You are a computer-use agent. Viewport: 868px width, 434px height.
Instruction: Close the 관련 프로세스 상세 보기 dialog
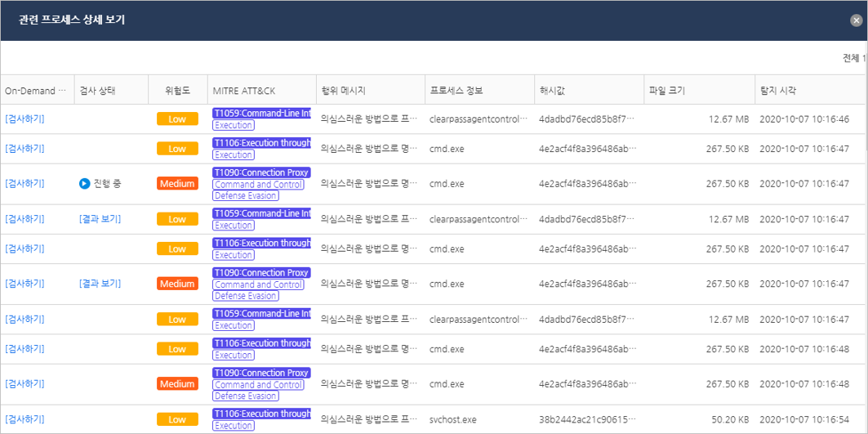856,20
